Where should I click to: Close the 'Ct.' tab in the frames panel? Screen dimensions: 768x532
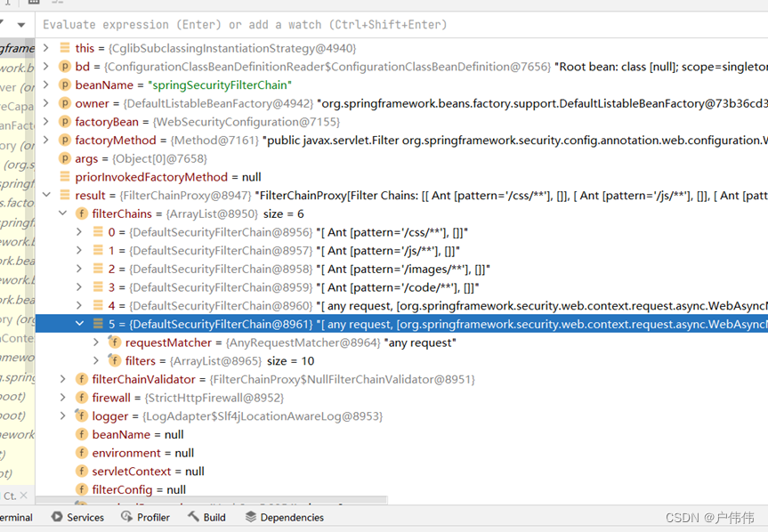(x=23, y=496)
